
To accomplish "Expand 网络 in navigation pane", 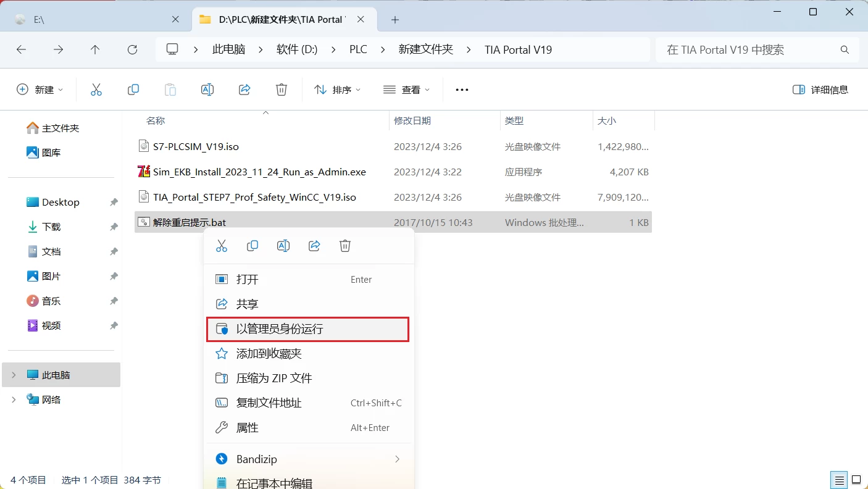I will tap(14, 399).
